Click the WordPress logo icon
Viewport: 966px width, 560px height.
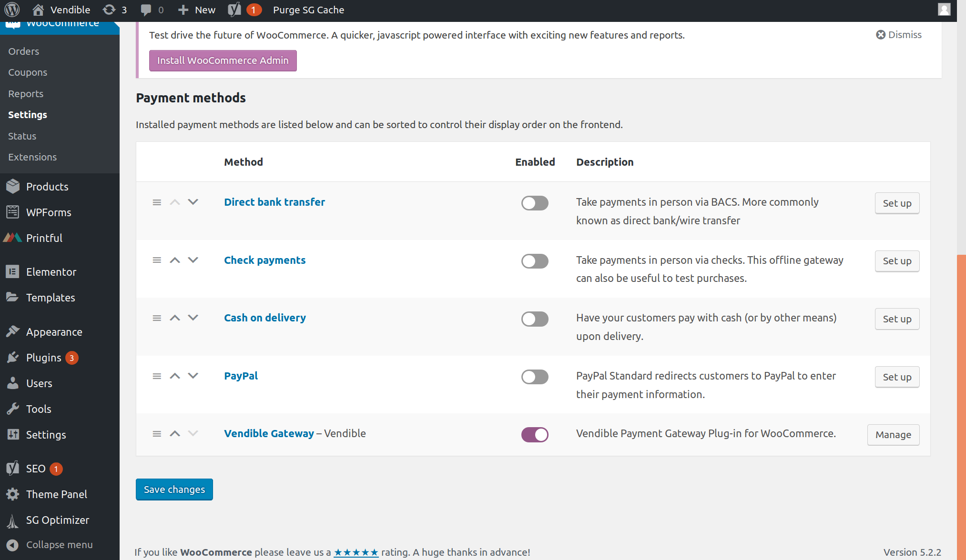(12, 10)
